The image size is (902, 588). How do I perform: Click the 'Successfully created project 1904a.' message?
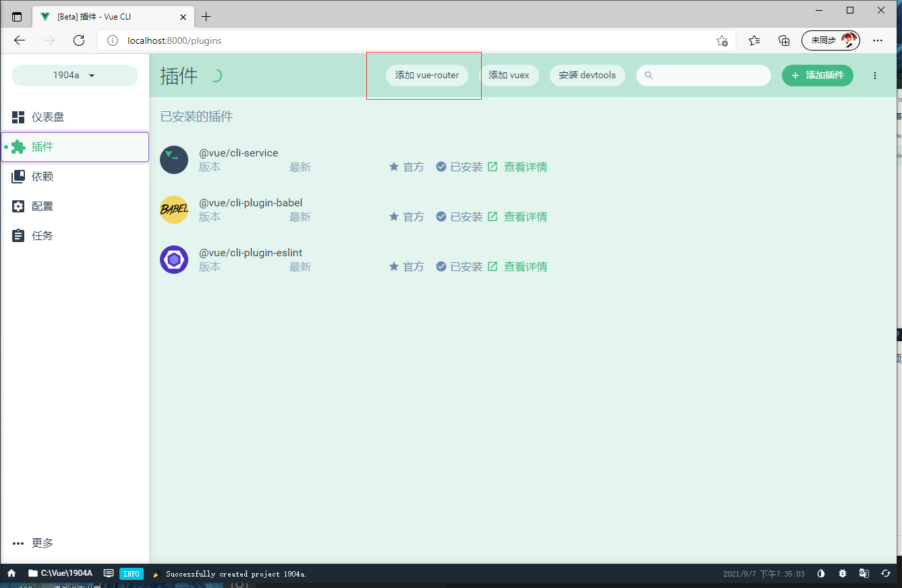pyautogui.click(x=236, y=574)
